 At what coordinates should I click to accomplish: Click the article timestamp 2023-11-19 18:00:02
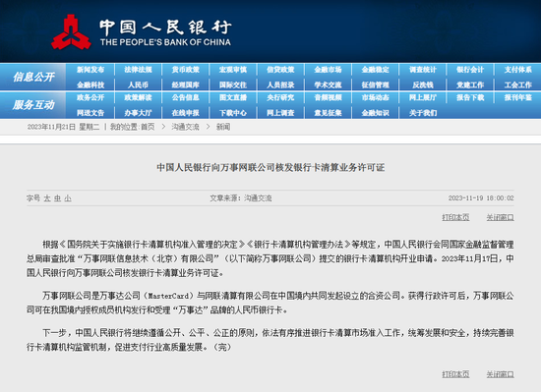pyautogui.click(x=481, y=198)
